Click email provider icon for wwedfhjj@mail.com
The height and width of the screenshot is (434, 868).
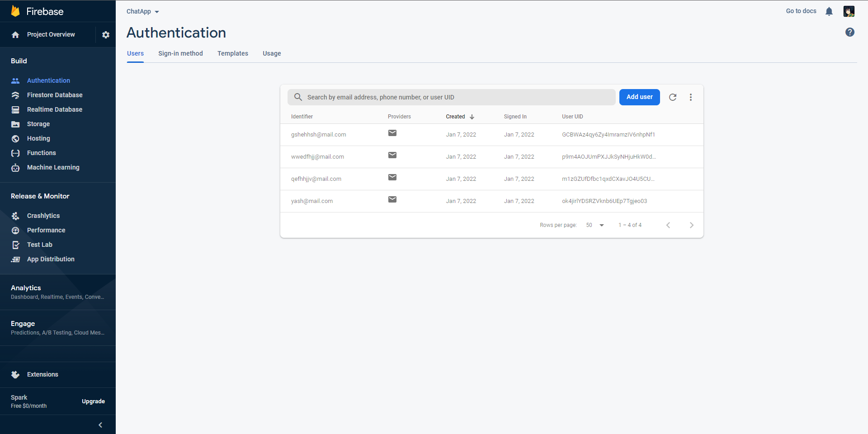pos(392,155)
